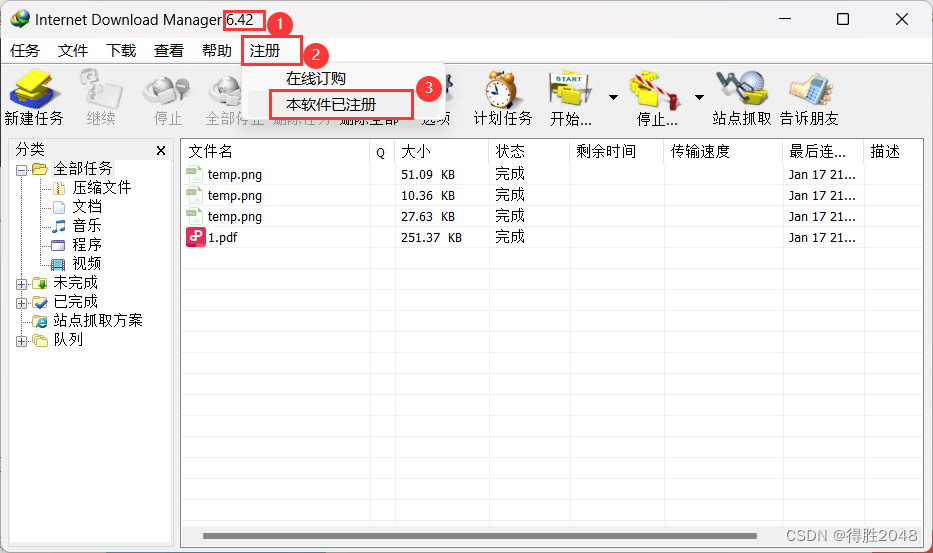This screenshot has width=933, height=553.
Task: Open the 计划任务 scheduler clock icon
Action: pyautogui.click(x=501, y=89)
